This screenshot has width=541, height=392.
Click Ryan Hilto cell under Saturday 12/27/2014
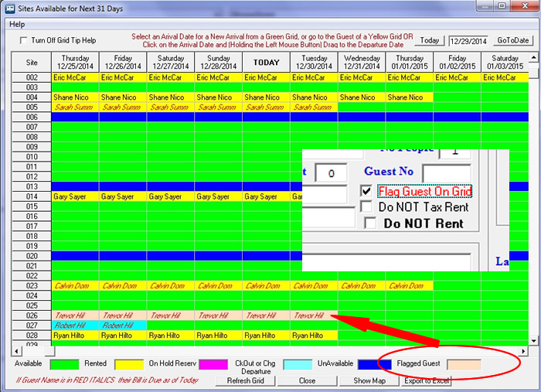171,336
